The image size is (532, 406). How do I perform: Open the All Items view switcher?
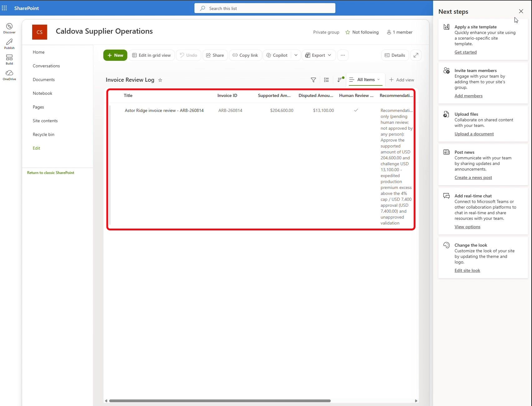click(x=366, y=80)
